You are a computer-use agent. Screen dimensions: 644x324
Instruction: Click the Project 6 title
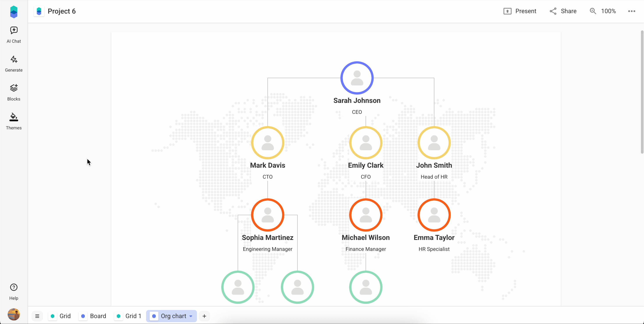(62, 11)
